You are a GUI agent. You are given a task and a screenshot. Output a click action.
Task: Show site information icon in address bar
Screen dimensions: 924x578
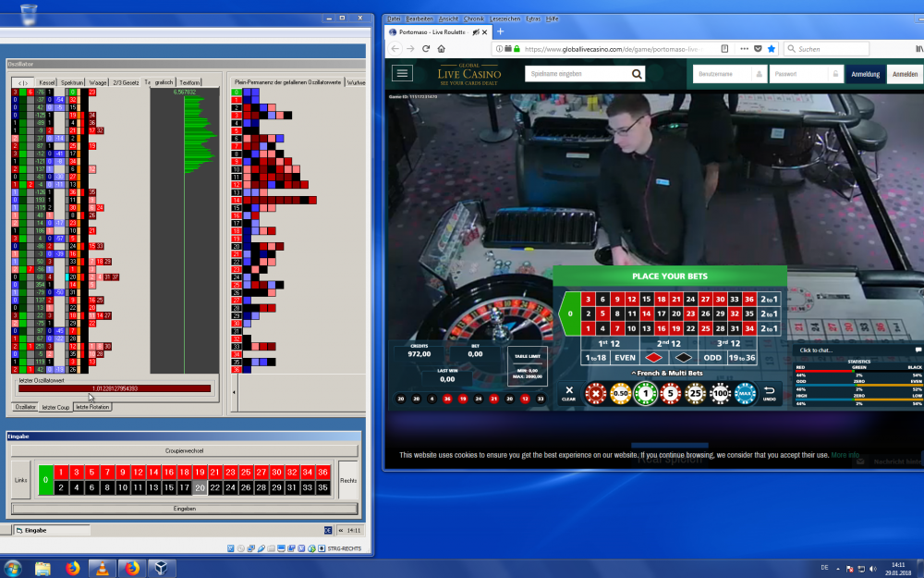point(499,49)
